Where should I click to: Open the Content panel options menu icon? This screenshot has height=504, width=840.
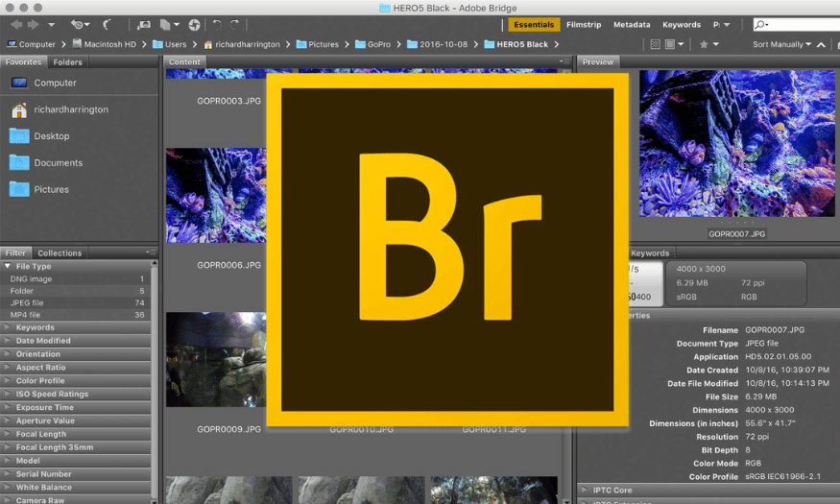click(564, 61)
